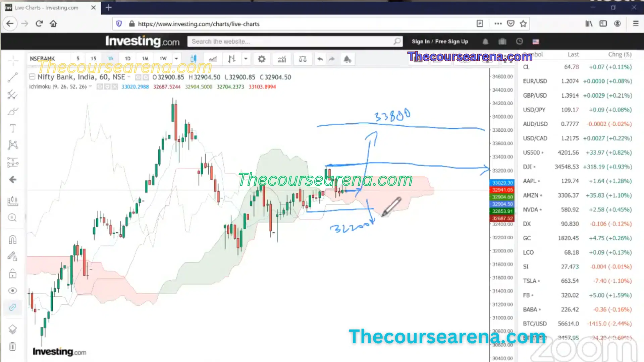Click the alert/notification bell icon
Screen dimensions: 644x362
[x=347, y=58]
